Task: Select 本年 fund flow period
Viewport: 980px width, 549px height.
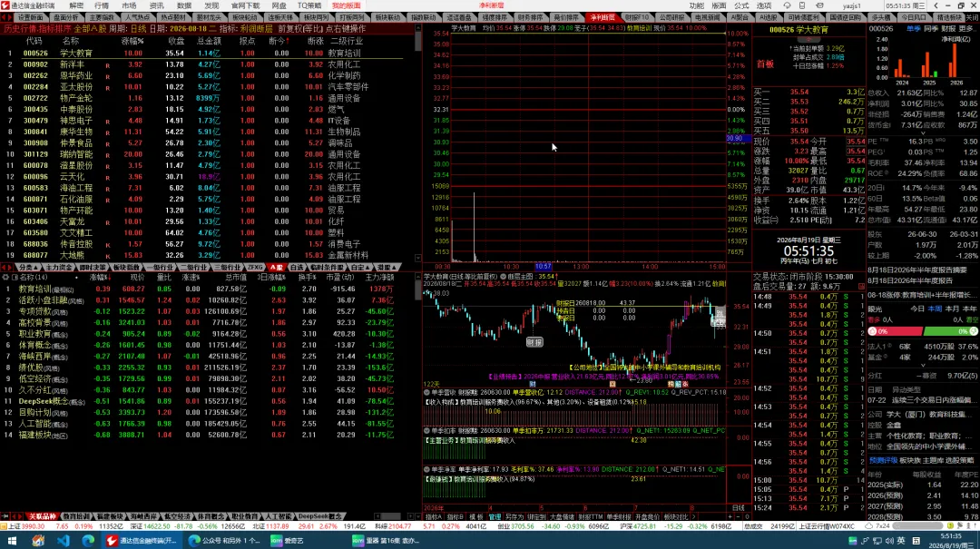Action: point(971,309)
